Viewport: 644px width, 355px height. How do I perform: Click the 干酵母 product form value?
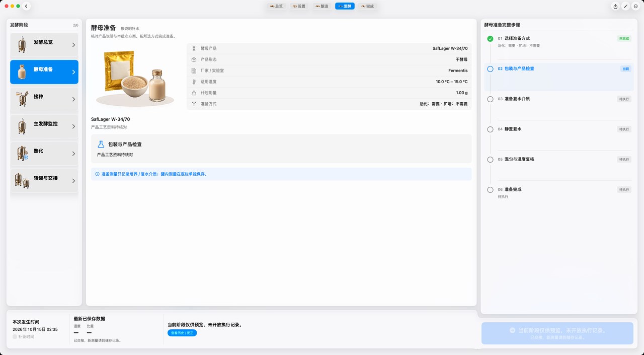point(461,59)
